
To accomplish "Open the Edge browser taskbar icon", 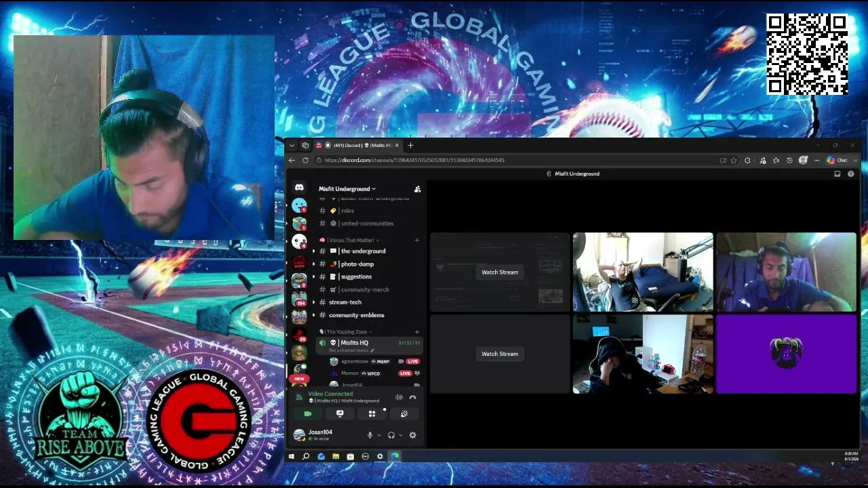I will pos(395,457).
